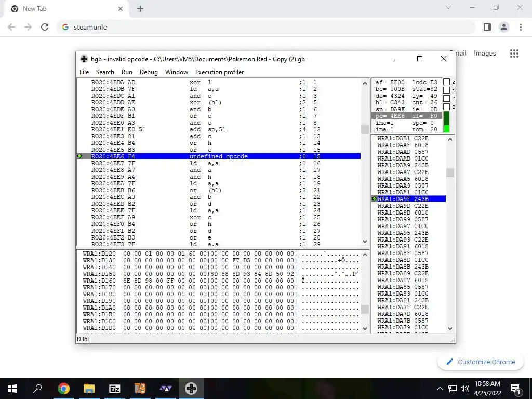This screenshot has width=532, height=399.
Task: Open Windows taskbar search
Action: (37, 389)
